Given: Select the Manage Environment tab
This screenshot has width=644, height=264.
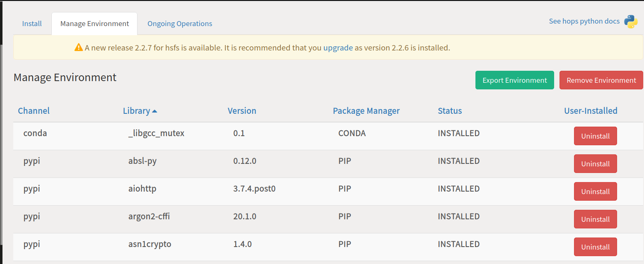Looking at the screenshot, I should coord(94,24).
